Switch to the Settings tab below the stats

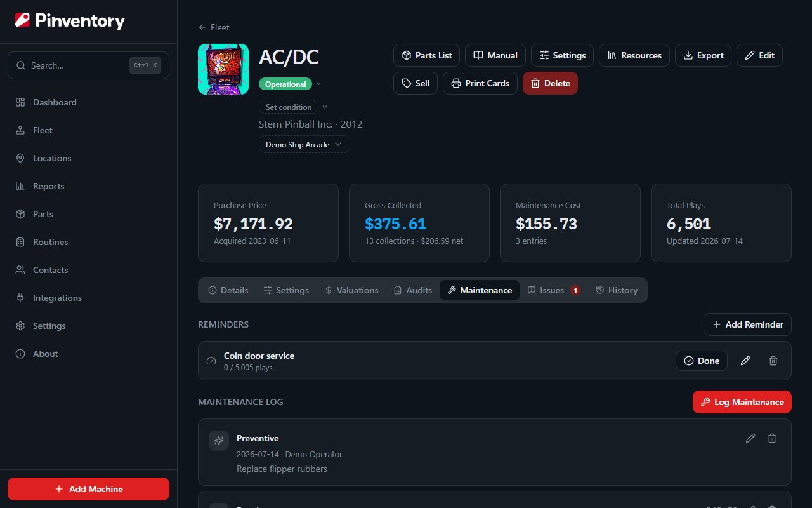[286, 290]
